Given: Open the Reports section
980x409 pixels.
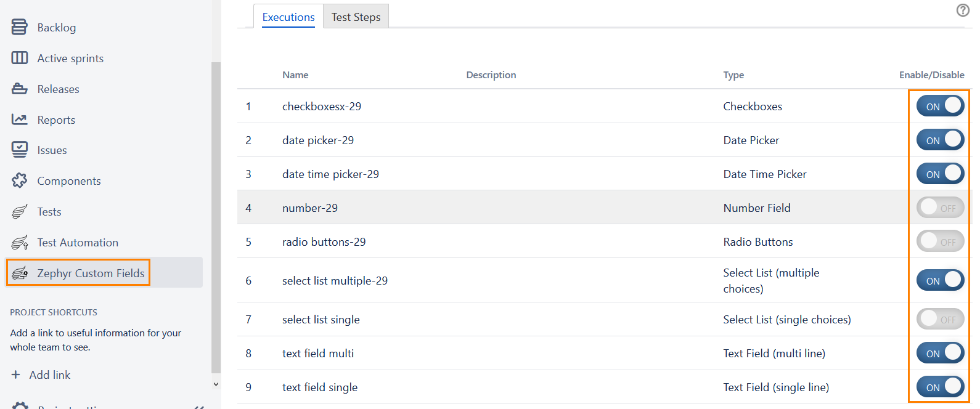Looking at the screenshot, I should click(x=56, y=119).
